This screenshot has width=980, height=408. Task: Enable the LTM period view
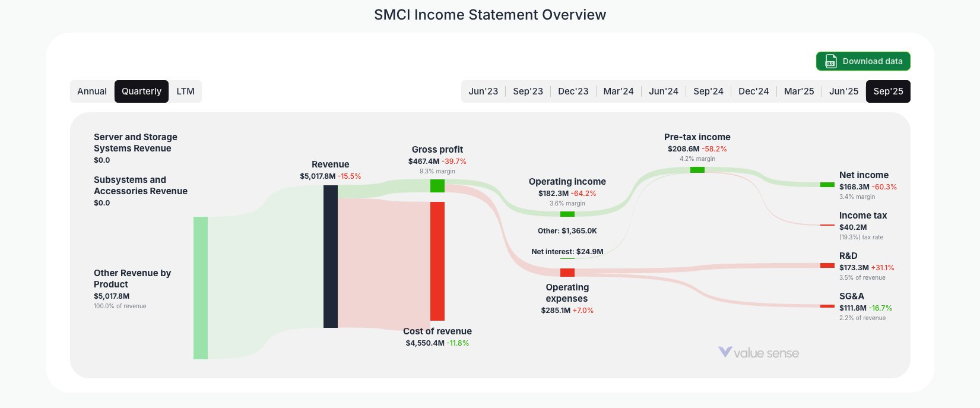point(185,91)
